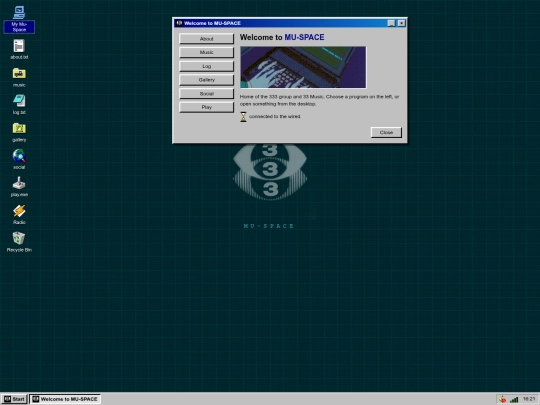Viewport: 540px width, 405px height.
Task: Click the About button in welcome window
Action: (206, 39)
